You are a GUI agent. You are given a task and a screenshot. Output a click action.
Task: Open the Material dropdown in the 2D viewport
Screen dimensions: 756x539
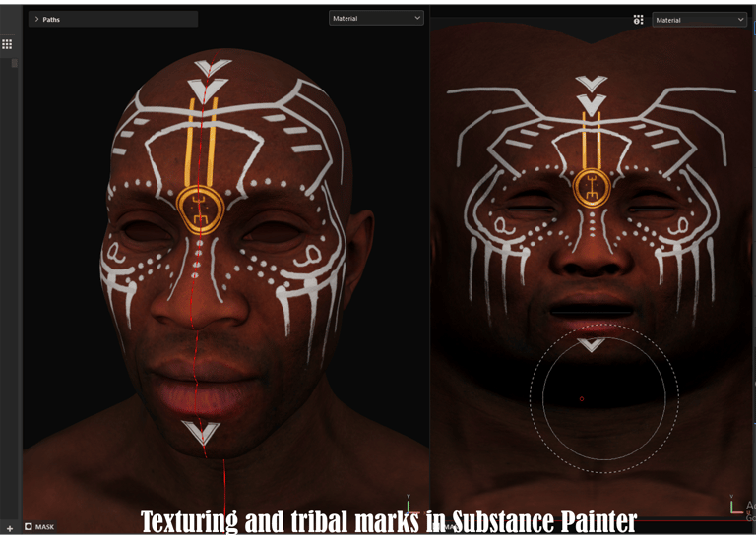(x=699, y=20)
